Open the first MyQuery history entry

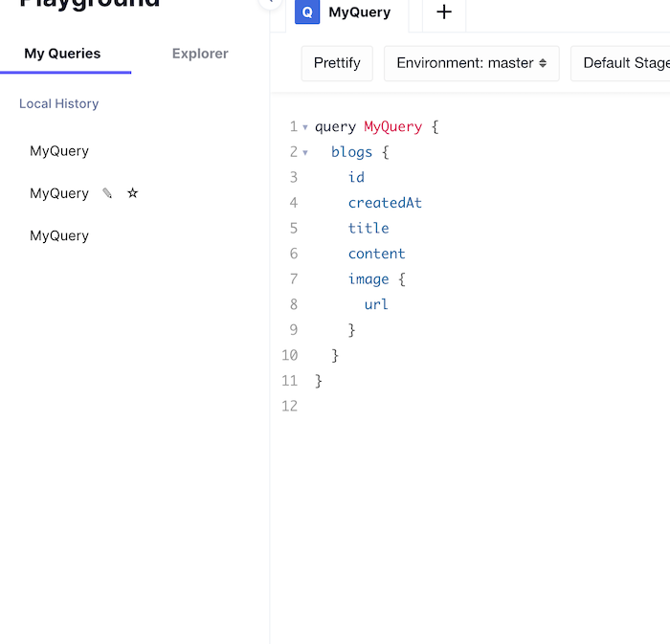coord(59,151)
